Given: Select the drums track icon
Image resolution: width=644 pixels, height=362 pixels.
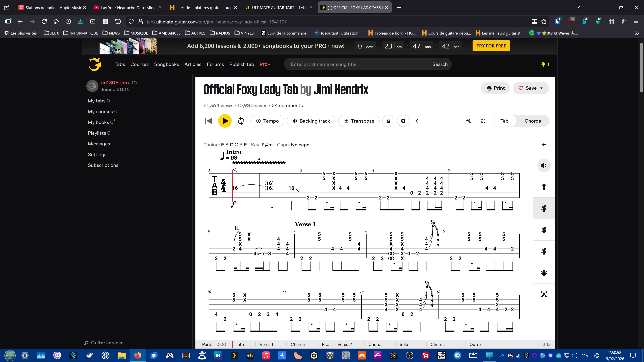Looking at the screenshot, I should click(x=544, y=294).
